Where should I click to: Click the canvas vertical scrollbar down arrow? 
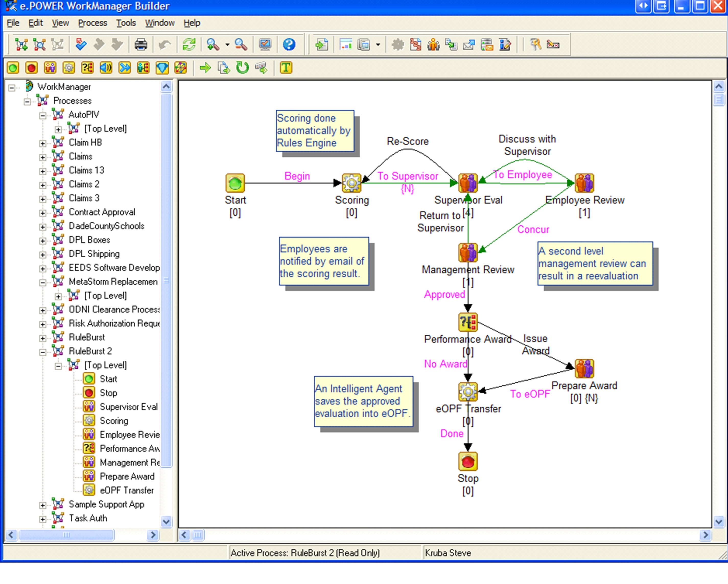tap(719, 521)
